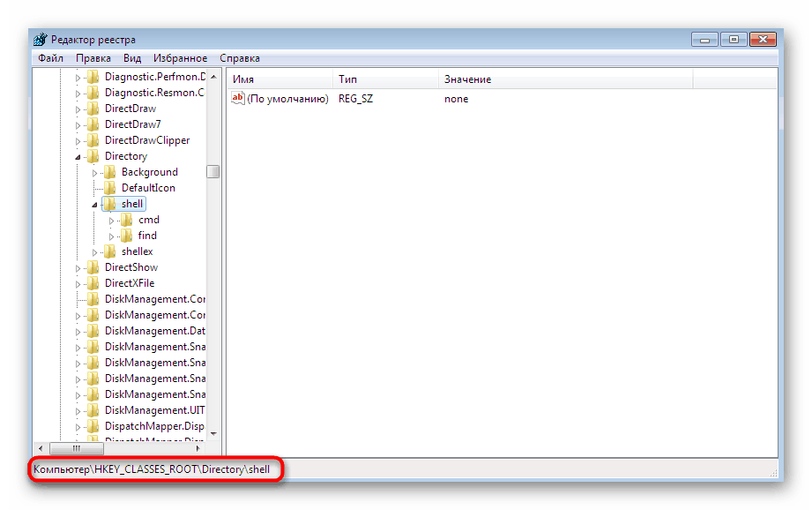Click the find subkey folder icon
The image size is (812, 510).
(126, 236)
